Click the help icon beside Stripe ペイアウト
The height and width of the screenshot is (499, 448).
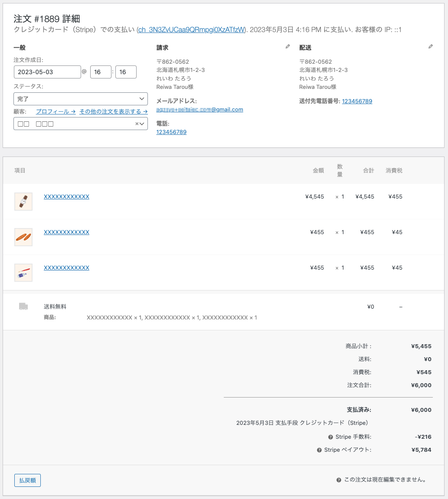coord(319,450)
